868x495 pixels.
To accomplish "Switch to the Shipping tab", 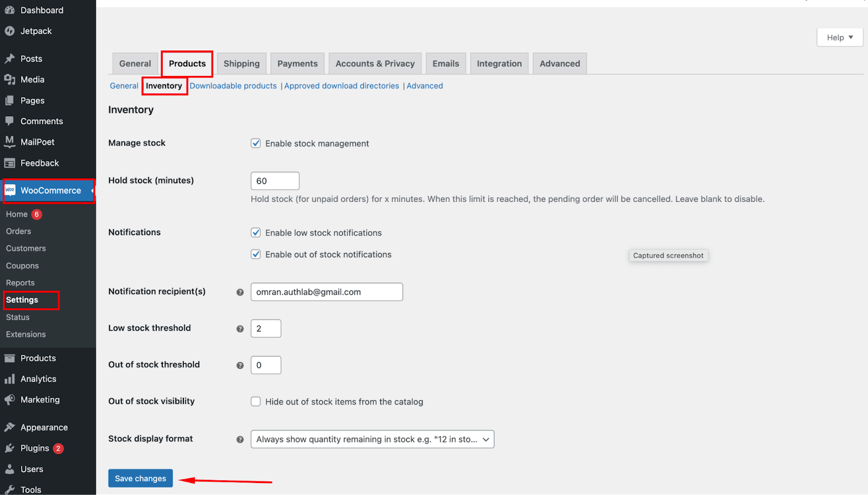I will [x=241, y=63].
